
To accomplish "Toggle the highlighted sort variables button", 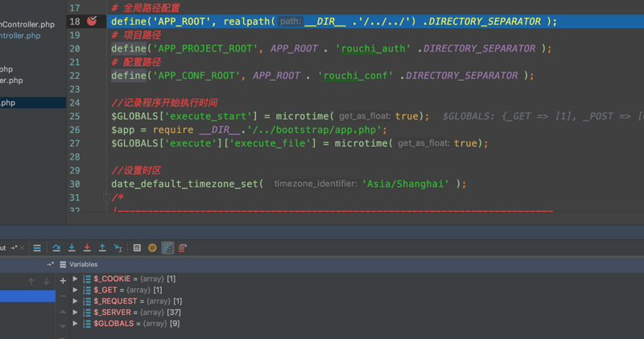I will pyautogui.click(x=167, y=248).
